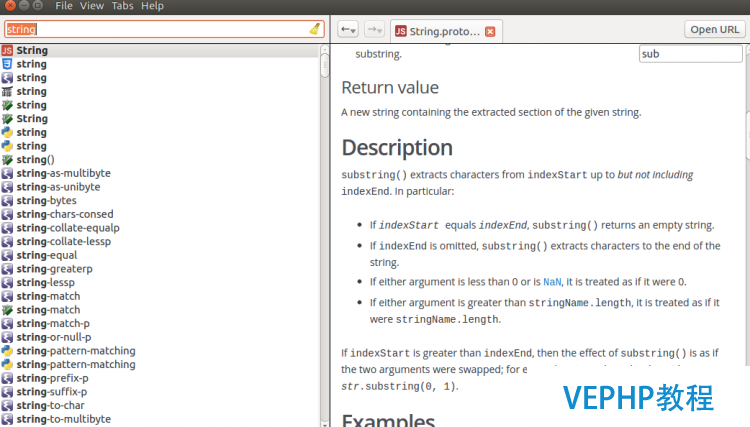
Task: Click the JavaScript icon beside capitalized String result
Action: (7, 50)
